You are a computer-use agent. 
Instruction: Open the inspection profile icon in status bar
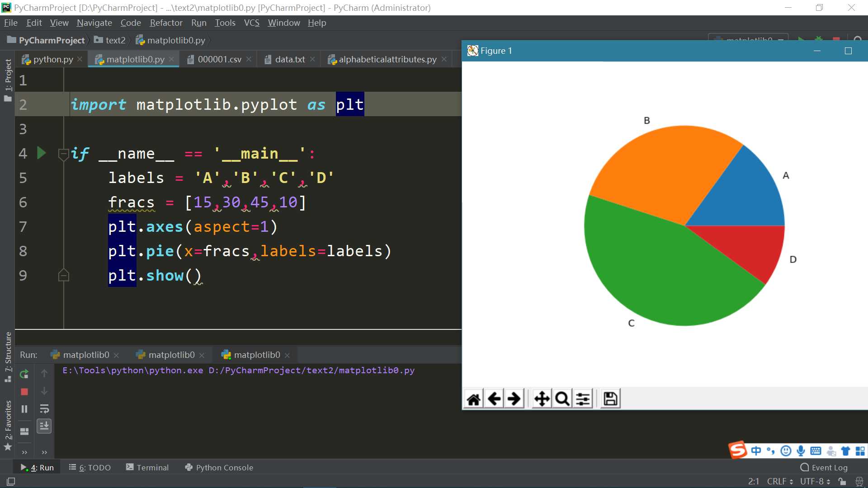tap(859, 482)
